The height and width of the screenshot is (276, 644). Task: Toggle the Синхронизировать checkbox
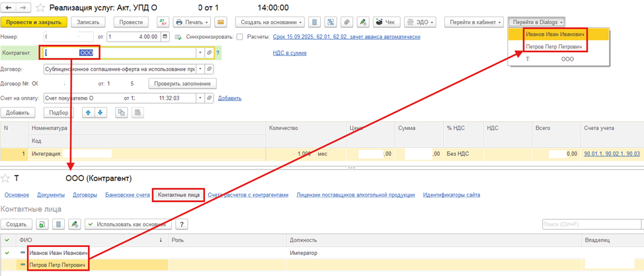pyautogui.click(x=239, y=37)
